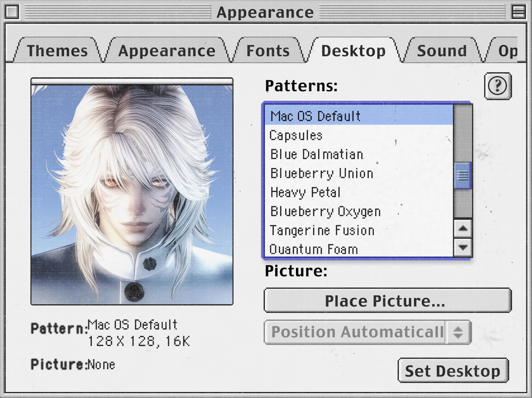Open the Position Automatically popup menu
Viewport: 532px width, 398px height.
pyautogui.click(x=368, y=332)
